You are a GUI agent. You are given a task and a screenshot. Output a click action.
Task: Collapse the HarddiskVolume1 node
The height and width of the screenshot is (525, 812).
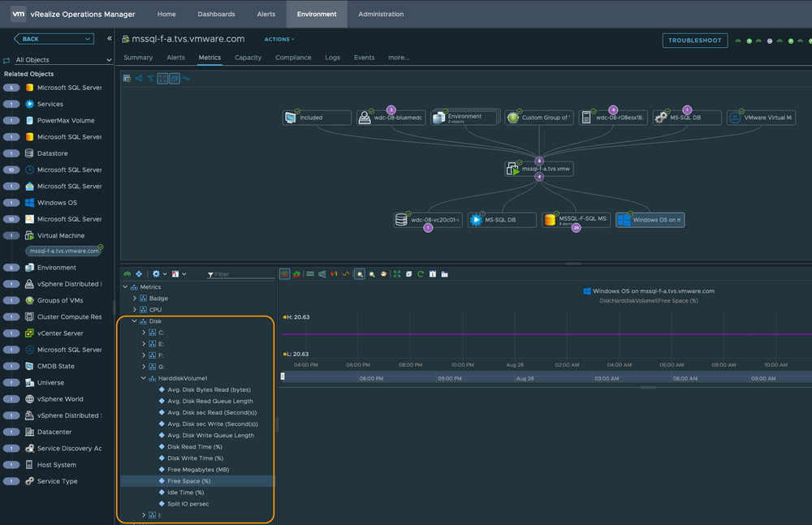tap(144, 378)
